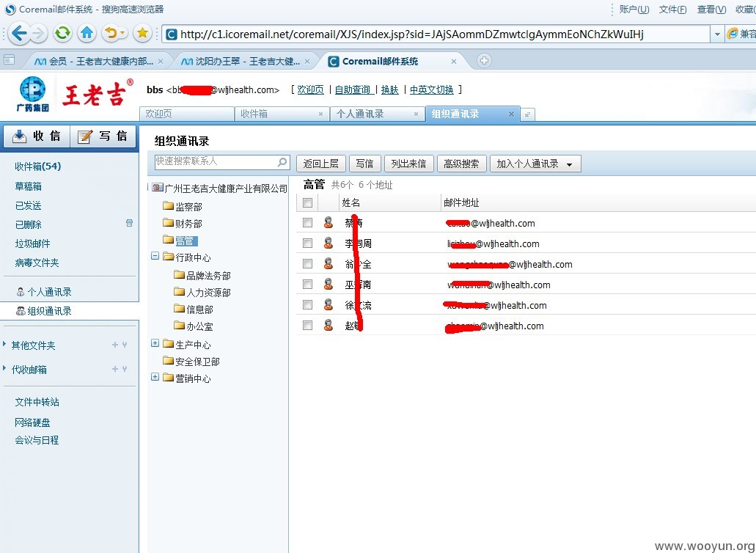Click the browser sidebar toggle icon

9,60
